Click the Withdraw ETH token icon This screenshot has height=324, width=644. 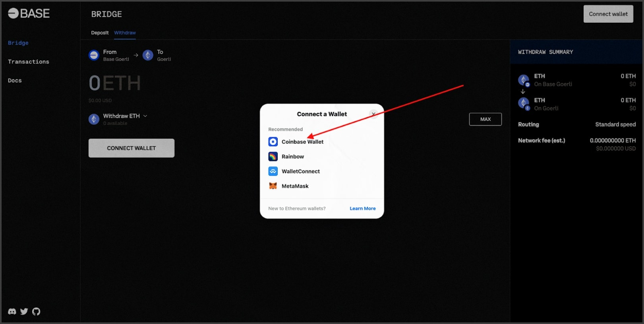click(94, 119)
